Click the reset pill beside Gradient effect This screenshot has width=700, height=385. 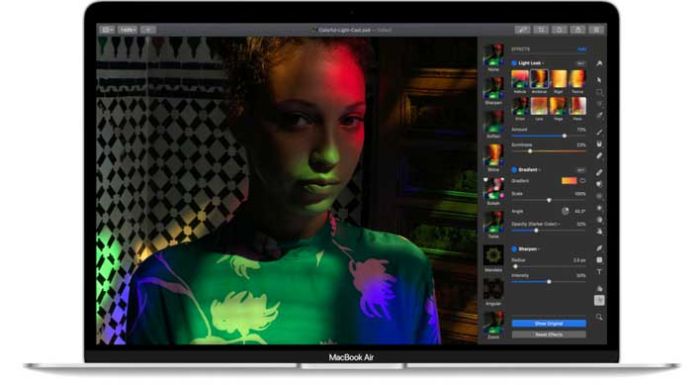click(x=580, y=170)
